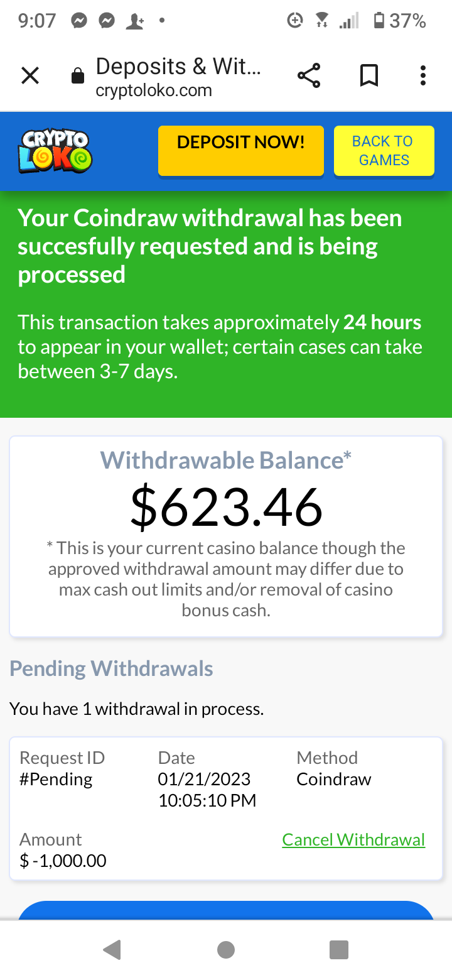
Task: Tap the $623.46 withdrawable balance
Action: [226, 507]
